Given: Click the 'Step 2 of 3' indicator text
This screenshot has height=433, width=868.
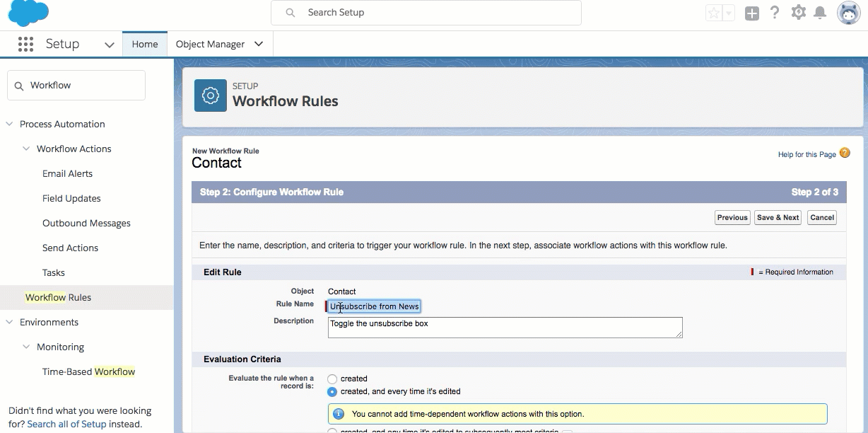Looking at the screenshot, I should (815, 192).
